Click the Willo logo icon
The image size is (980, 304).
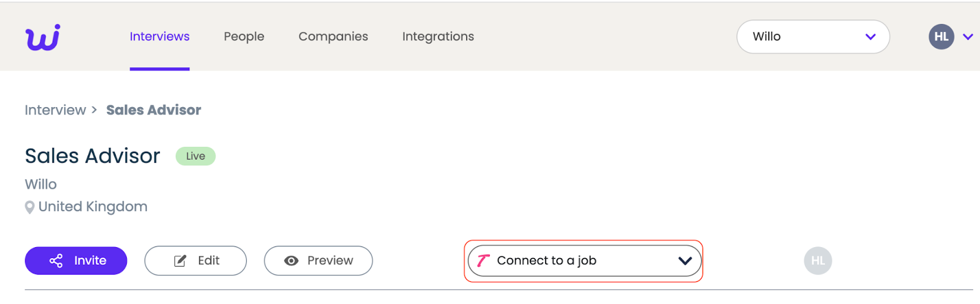[43, 37]
